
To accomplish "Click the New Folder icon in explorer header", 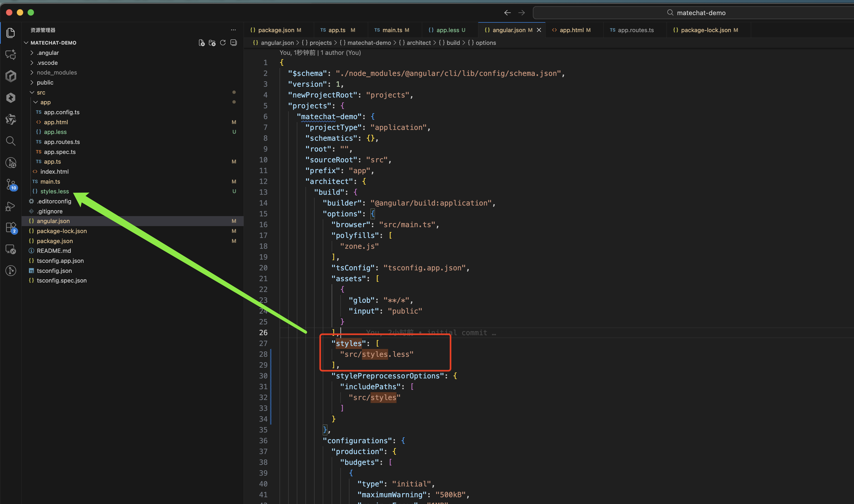I will [212, 43].
